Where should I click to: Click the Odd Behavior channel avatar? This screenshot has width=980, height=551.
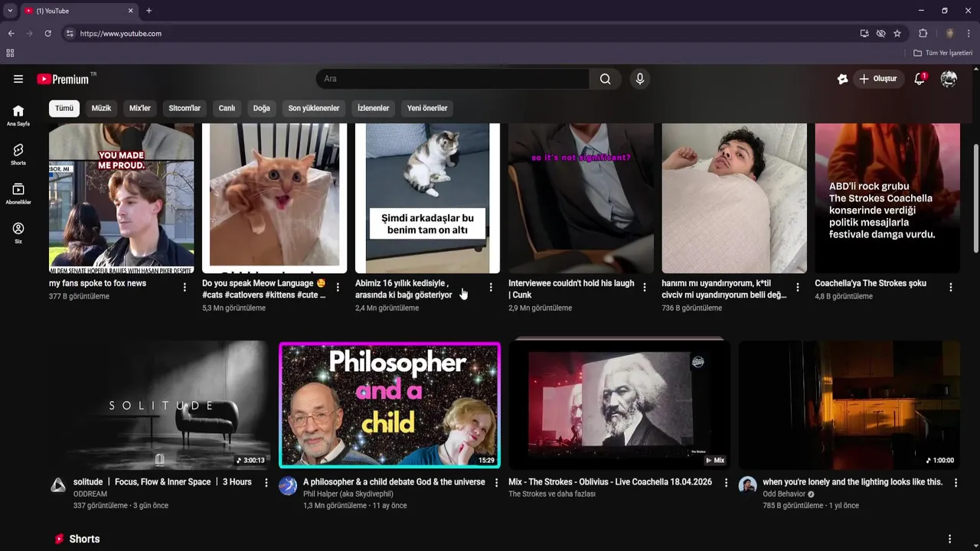[747, 485]
